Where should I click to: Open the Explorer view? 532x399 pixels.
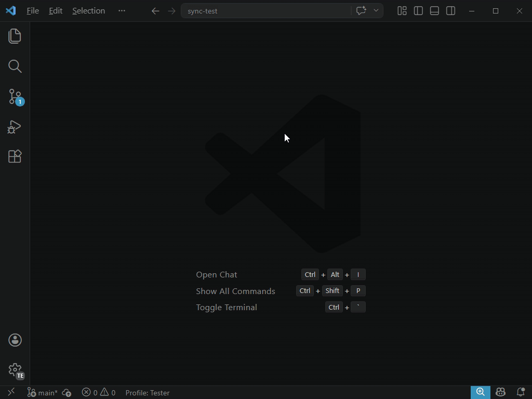click(x=15, y=36)
